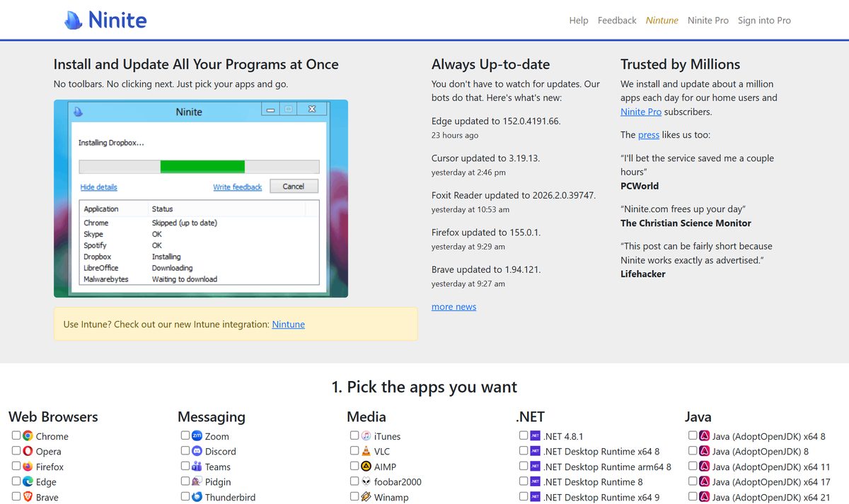Check the Firefox box
Viewport: 849px width, 504px height.
pyautogui.click(x=16, y=466)
